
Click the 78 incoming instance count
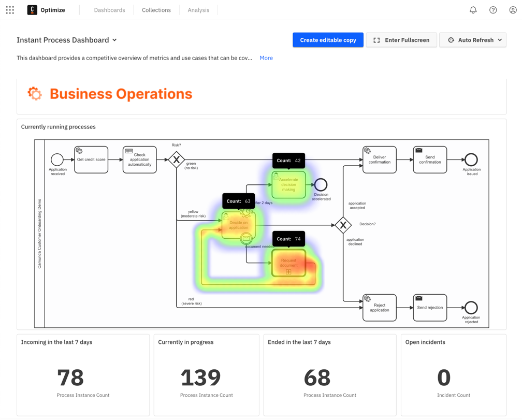[x=70, y=378]
